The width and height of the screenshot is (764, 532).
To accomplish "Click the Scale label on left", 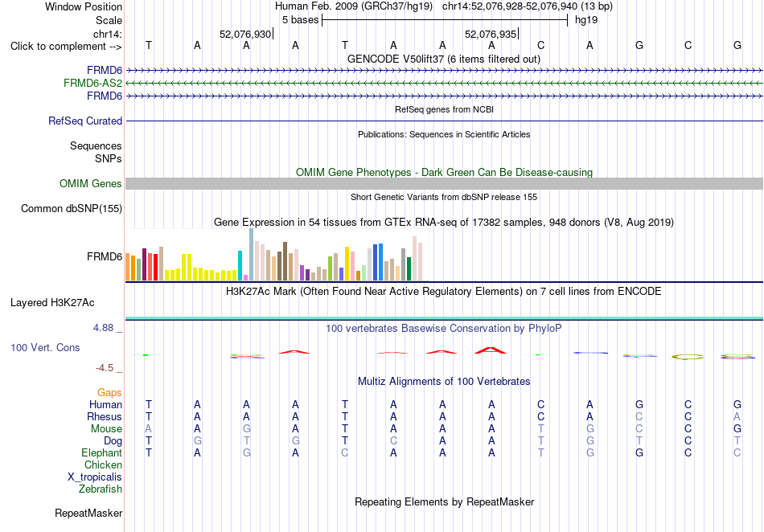I will (109, 20).
